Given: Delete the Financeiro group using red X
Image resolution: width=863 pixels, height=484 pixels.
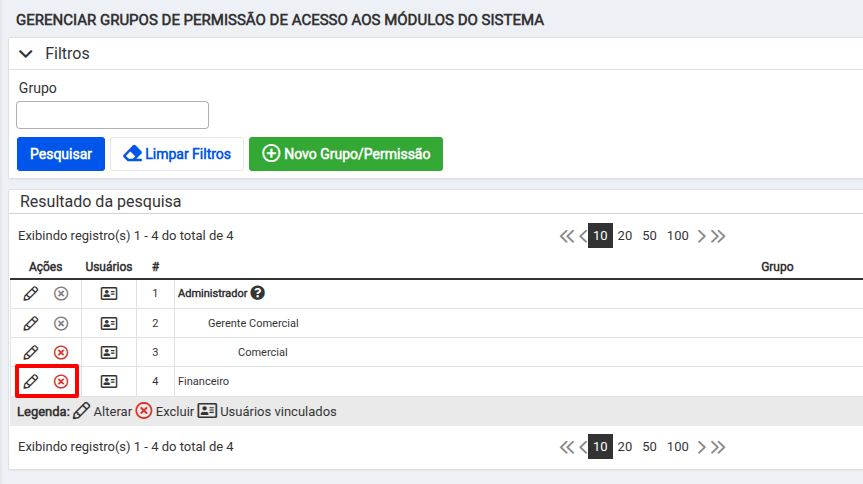Looking at the screenshot, I should click(61, 381).
